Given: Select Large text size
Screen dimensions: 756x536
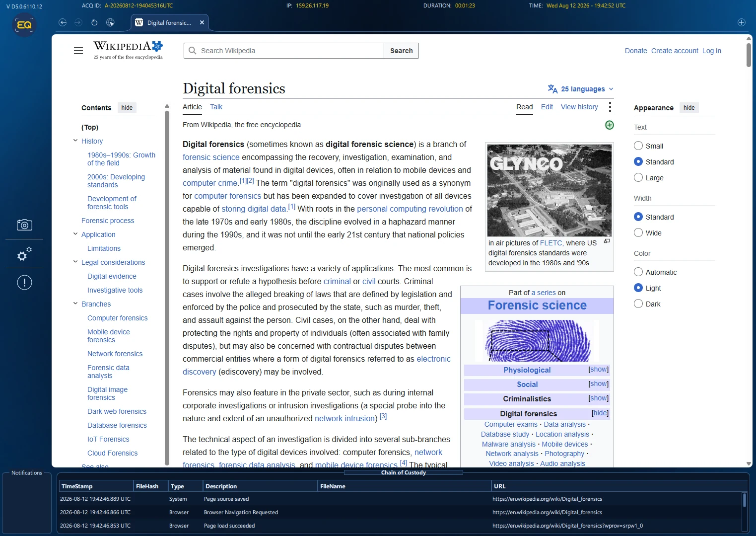Looking at the screenshot, I should click(x=638, y=177).
